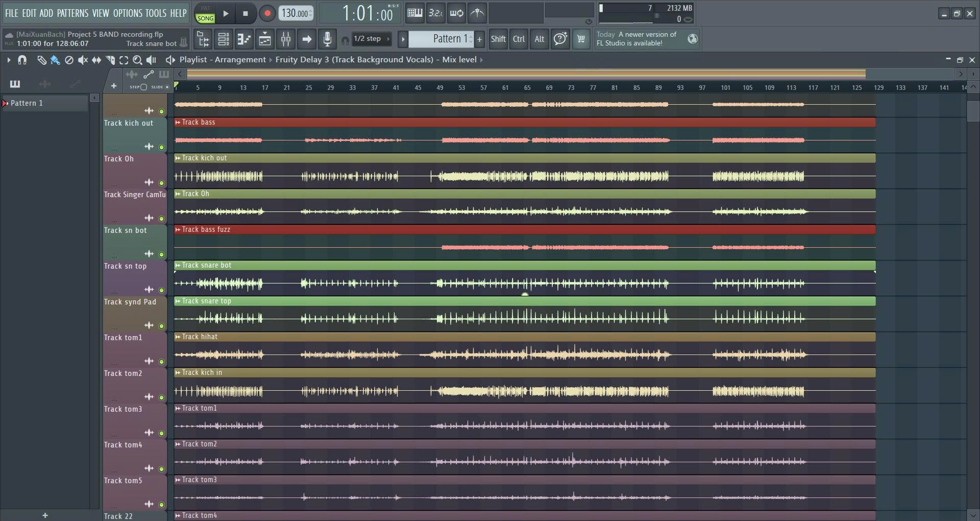
Task: Select the Mute tool
Action: [83, 60]
